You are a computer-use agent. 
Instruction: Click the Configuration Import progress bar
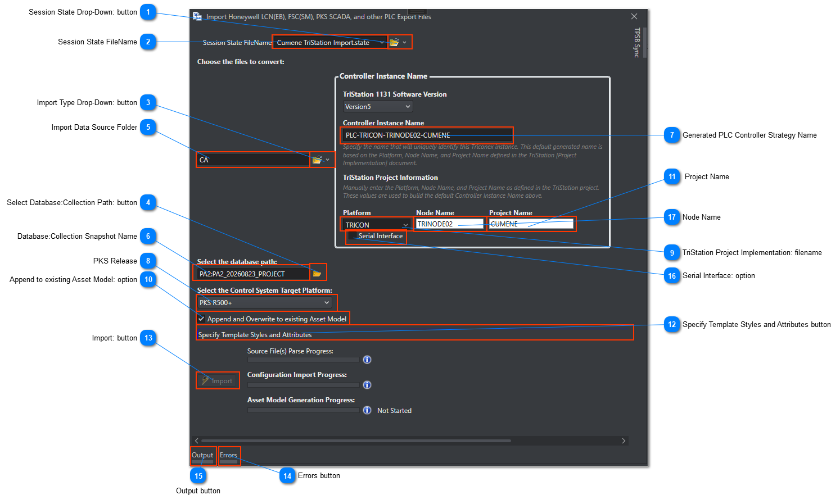pyautogui.click(x=304, y=385)
